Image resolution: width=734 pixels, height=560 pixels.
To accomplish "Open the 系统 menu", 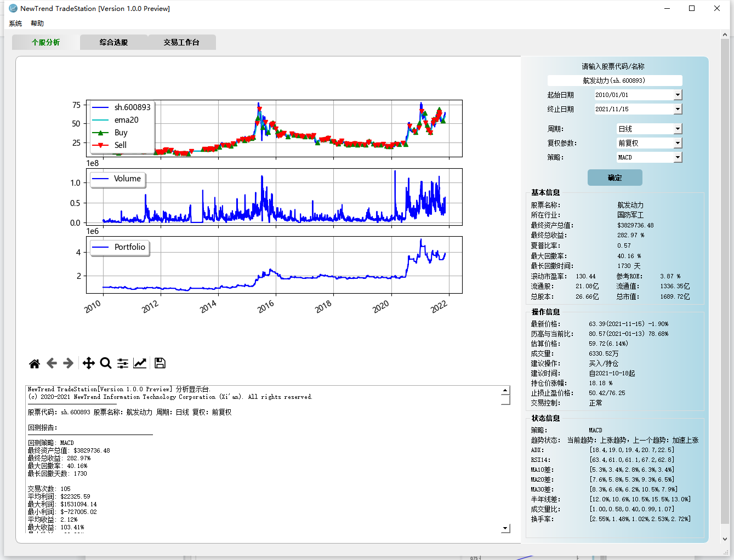I will tap(15, 24).
